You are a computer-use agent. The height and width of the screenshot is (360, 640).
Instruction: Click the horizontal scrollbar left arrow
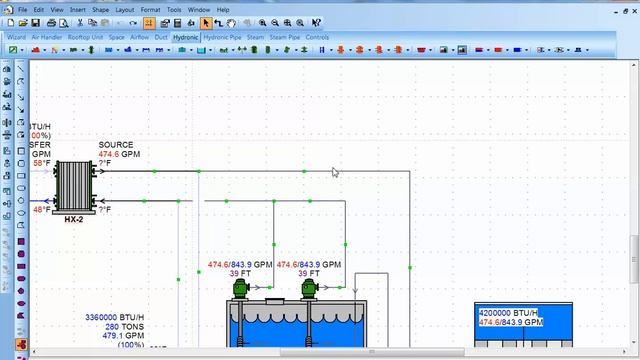click(x=34, y=351)
